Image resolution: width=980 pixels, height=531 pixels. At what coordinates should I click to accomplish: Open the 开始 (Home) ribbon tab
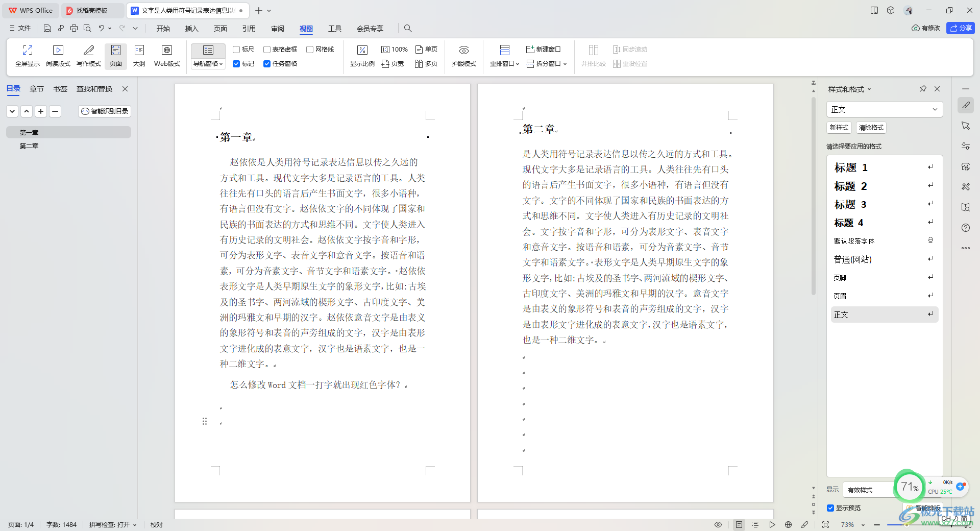tap(163, 29)
